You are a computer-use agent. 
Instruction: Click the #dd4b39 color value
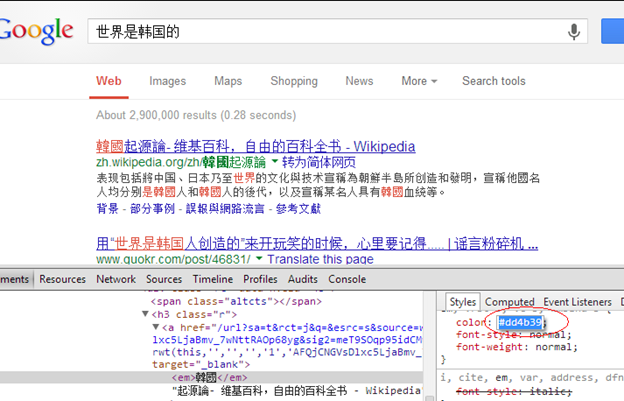click(x=520, y=322)
